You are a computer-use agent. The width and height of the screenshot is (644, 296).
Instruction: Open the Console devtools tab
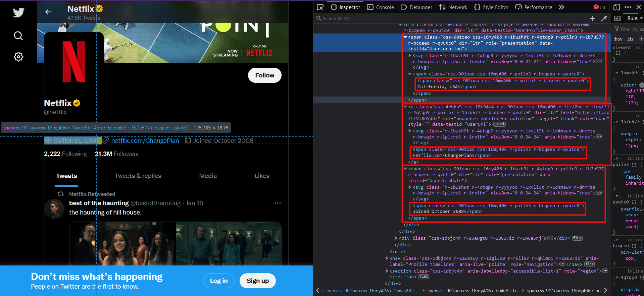click(x=381, y=7)
